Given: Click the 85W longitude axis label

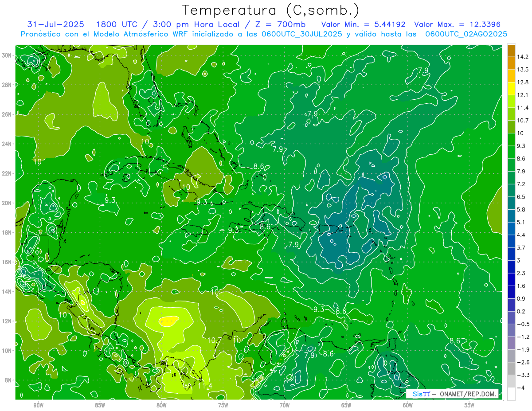Looking at the screenshot, I should (100, 405).
